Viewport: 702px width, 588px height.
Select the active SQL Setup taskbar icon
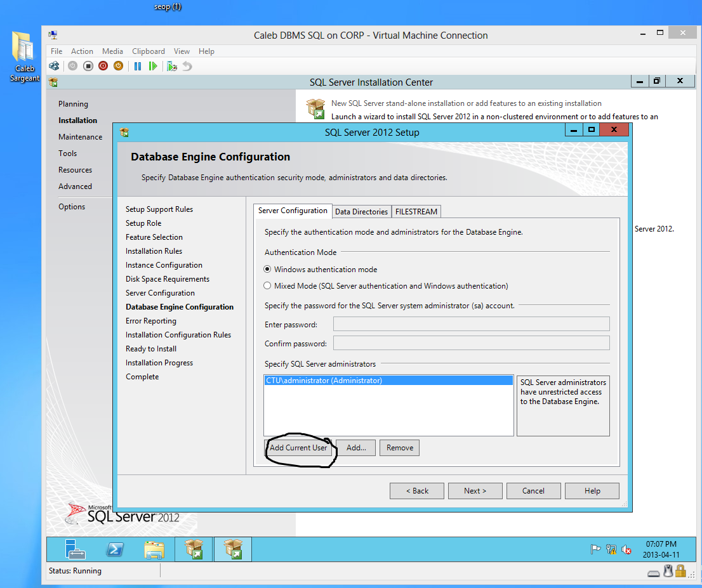pyautogui.click(x=233, y=549)
